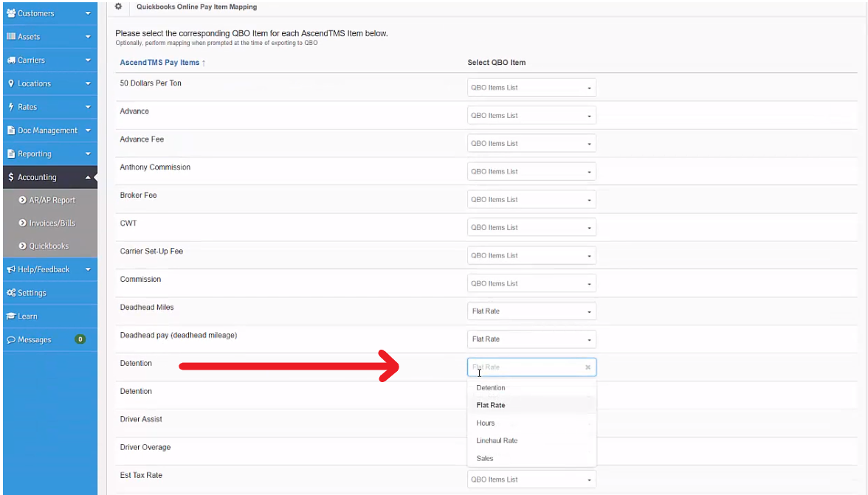Select Flat Rate from the open dropdown list
The height and width of the screenshot is (495, 868).
[x=531, y=405]
